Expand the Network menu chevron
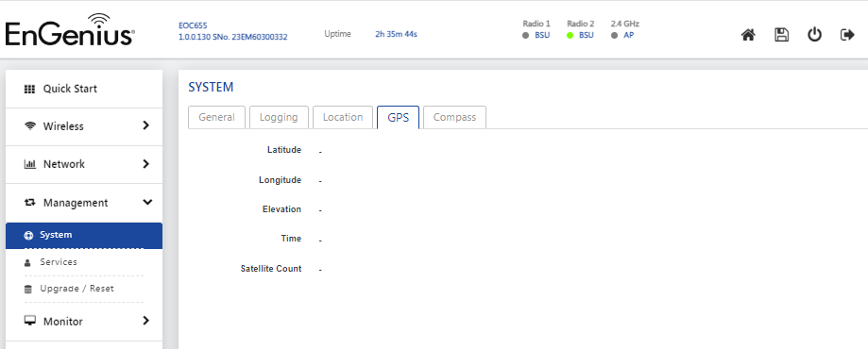868x349 pixels. point(146,164)
